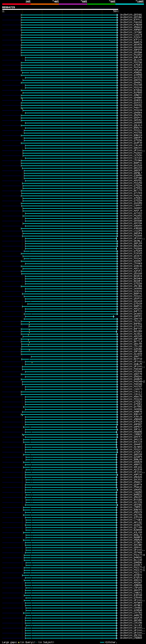
Task: Select hit label UniRef100_A5AEH1
Action: click(x=131, y=72)
